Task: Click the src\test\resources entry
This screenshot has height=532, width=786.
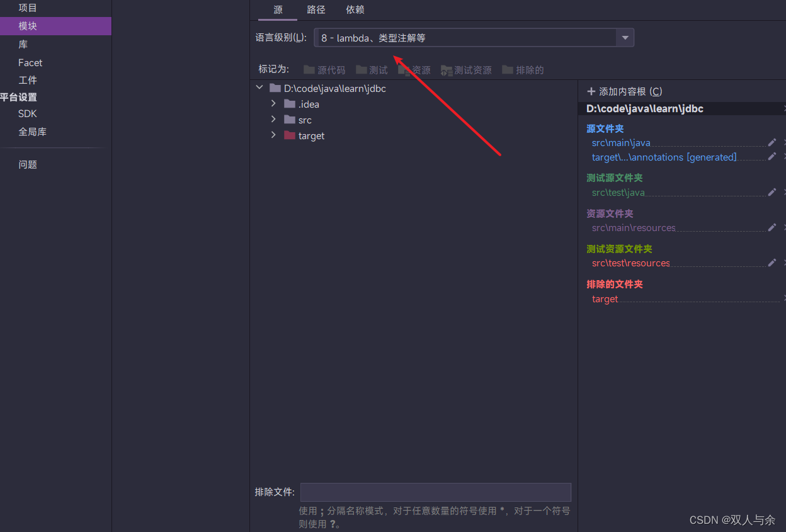Action: click(631, 263)
